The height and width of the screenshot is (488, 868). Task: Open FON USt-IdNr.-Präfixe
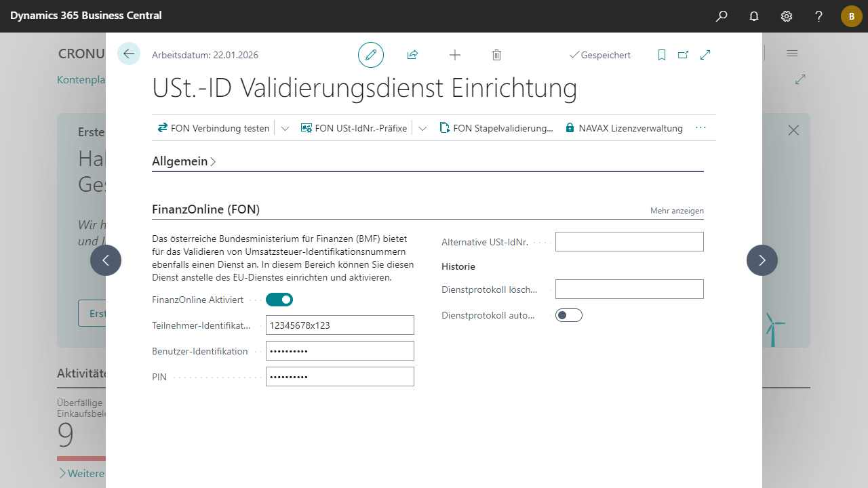[353, 128]
